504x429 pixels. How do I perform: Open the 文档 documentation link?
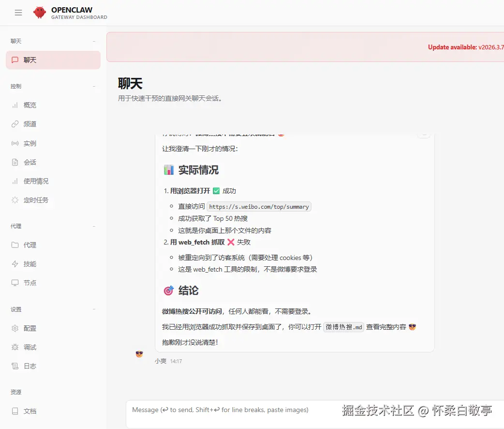click(x=30, y=411)
